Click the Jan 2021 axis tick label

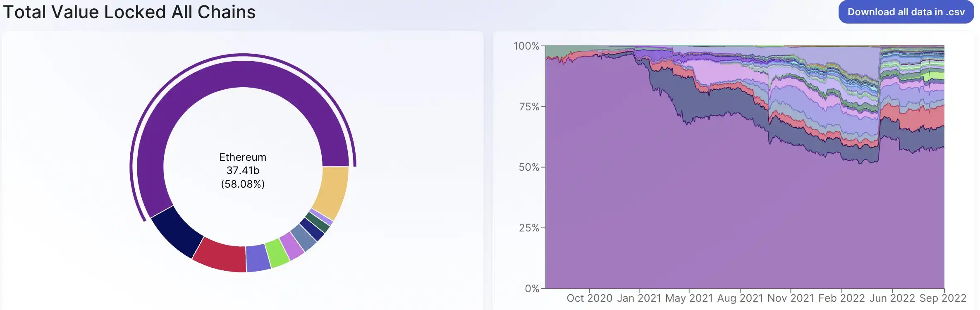tap(639, 298)
